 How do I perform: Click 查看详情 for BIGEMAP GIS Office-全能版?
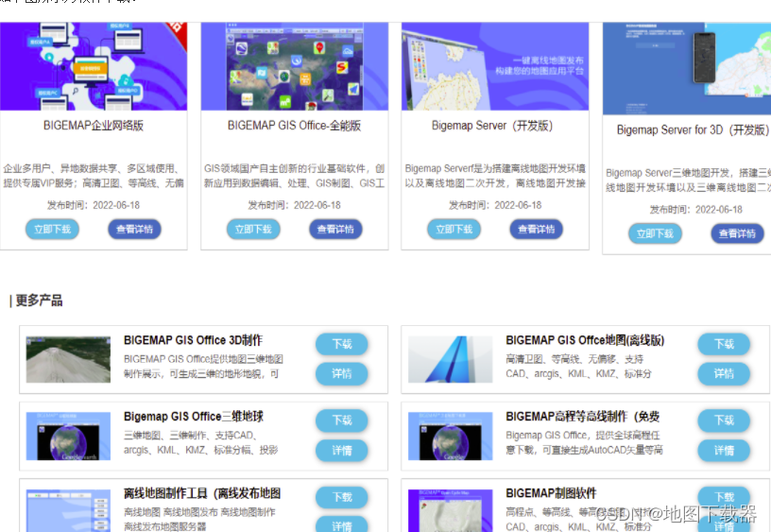click(x=335, y=229)
